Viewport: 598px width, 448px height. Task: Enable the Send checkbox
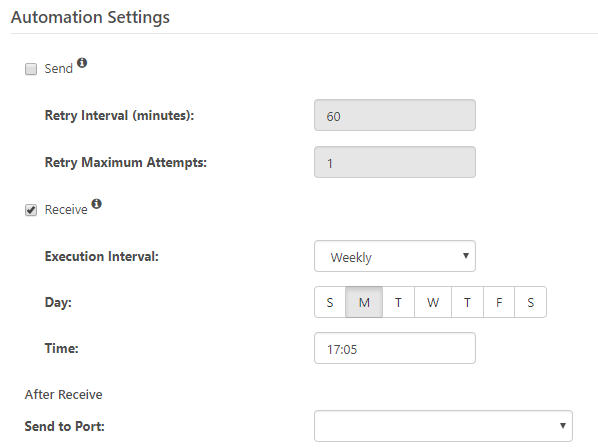31,69
